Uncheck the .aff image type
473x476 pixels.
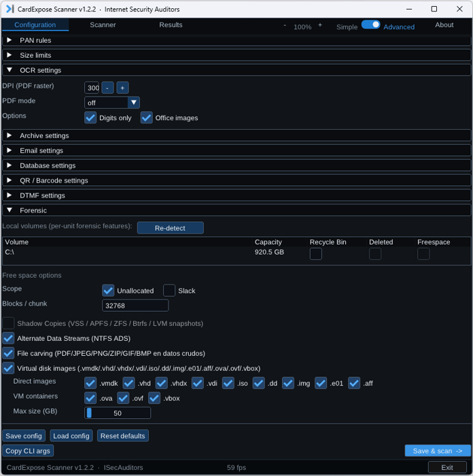click(x=354, y=383)
